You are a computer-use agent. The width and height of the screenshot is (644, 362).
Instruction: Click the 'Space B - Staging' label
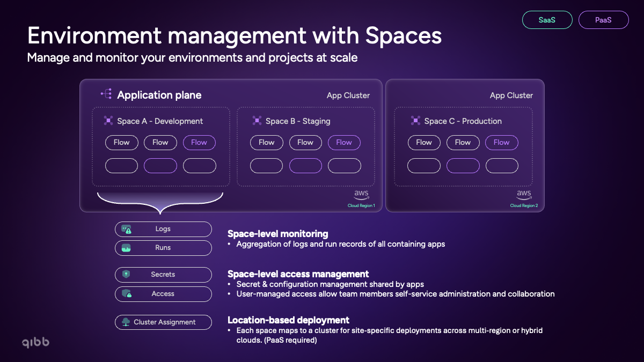(298, 121)
